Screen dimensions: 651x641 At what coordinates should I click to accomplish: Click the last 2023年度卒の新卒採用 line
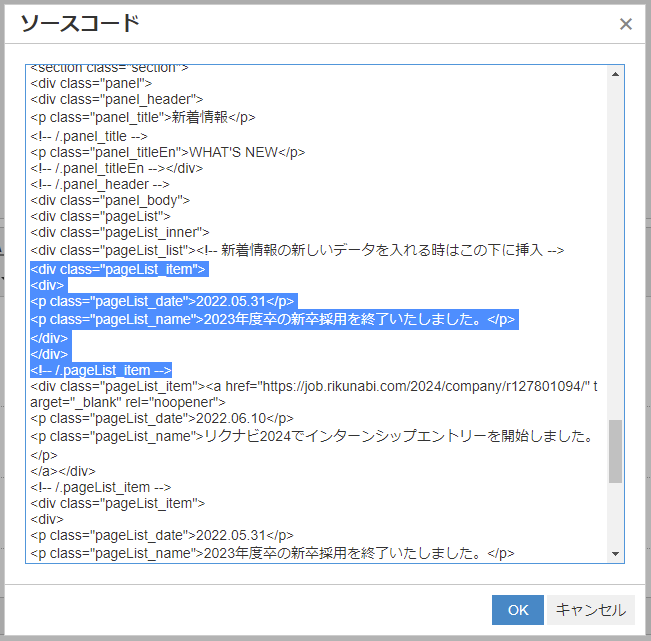tap(272, 553)
